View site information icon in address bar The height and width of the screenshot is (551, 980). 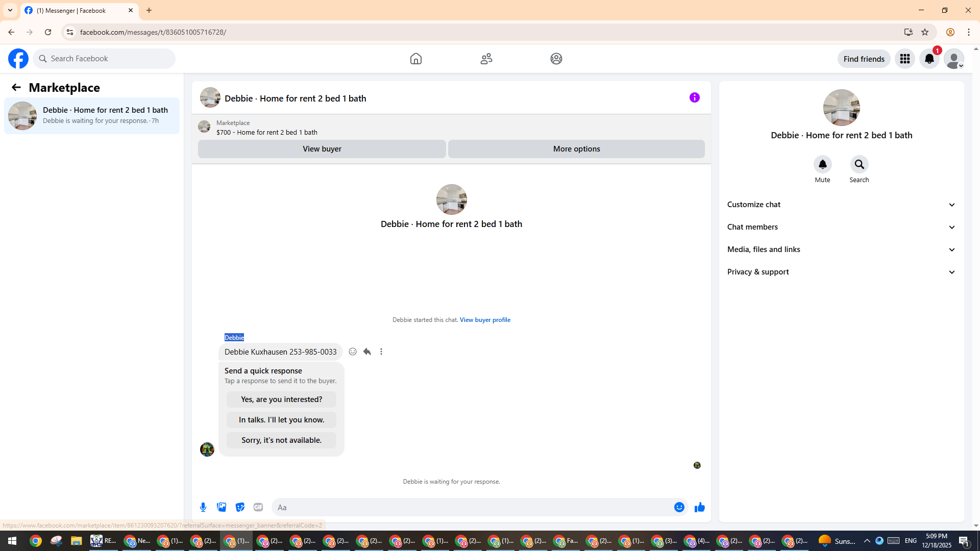[70, 32]
